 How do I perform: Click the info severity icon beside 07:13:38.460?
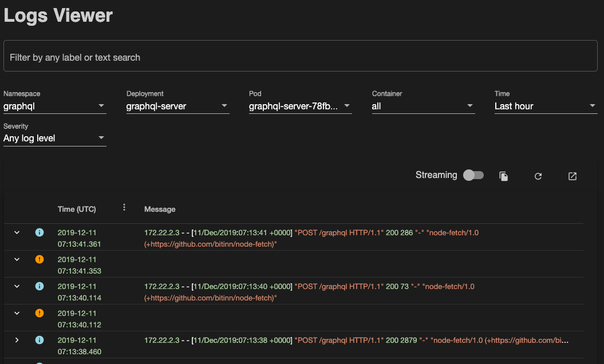click(39, 339)
